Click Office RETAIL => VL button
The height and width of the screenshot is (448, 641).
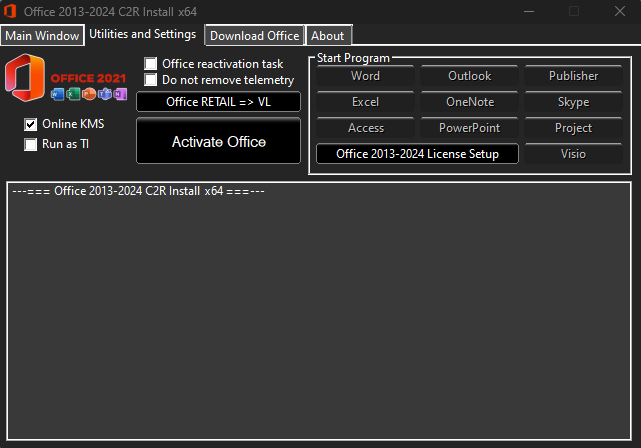pos(218,102)
